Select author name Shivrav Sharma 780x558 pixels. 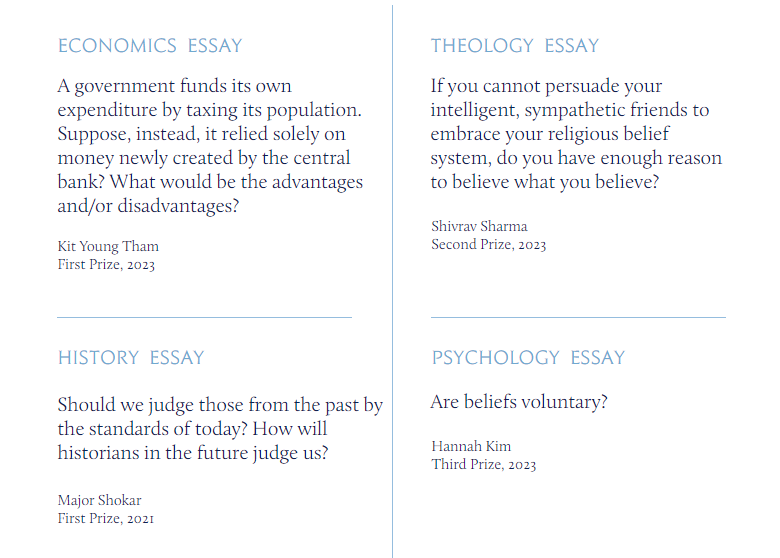[479, 226]
